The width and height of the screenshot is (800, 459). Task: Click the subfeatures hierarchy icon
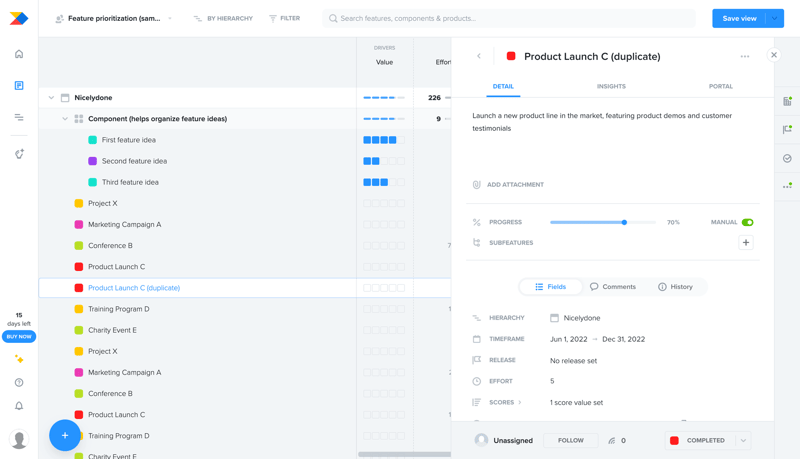click(x=477, y=243)
